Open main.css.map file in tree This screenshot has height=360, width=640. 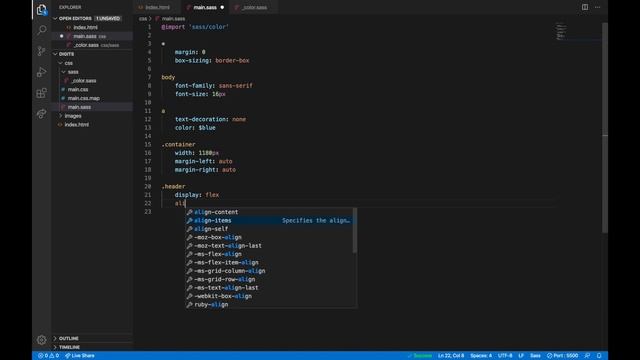tap(84, 98)
